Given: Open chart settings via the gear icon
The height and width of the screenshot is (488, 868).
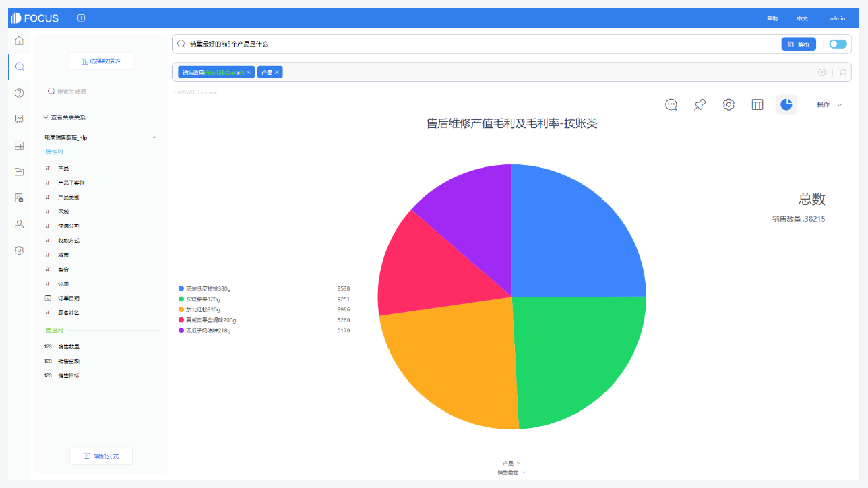Looking at the screenshot, I should click(x=728, y=104).
